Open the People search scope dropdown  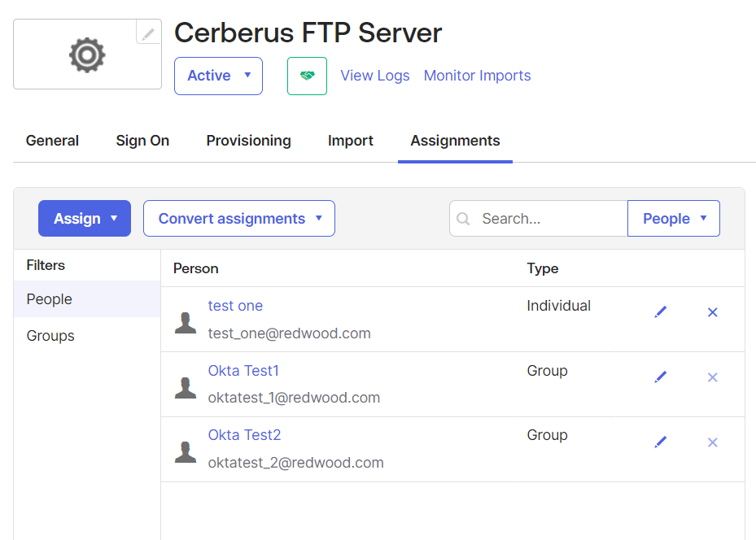tap(674, 218)
